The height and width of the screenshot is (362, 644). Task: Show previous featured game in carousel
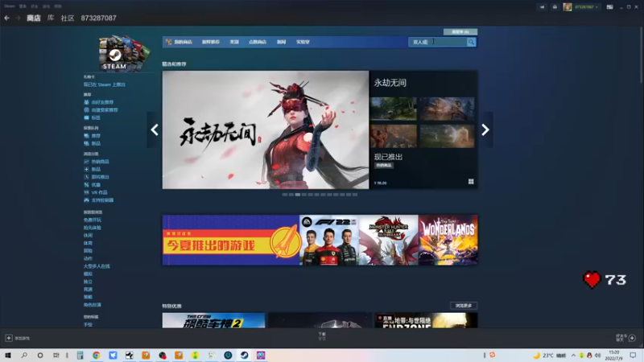click(x=155, y=130)
